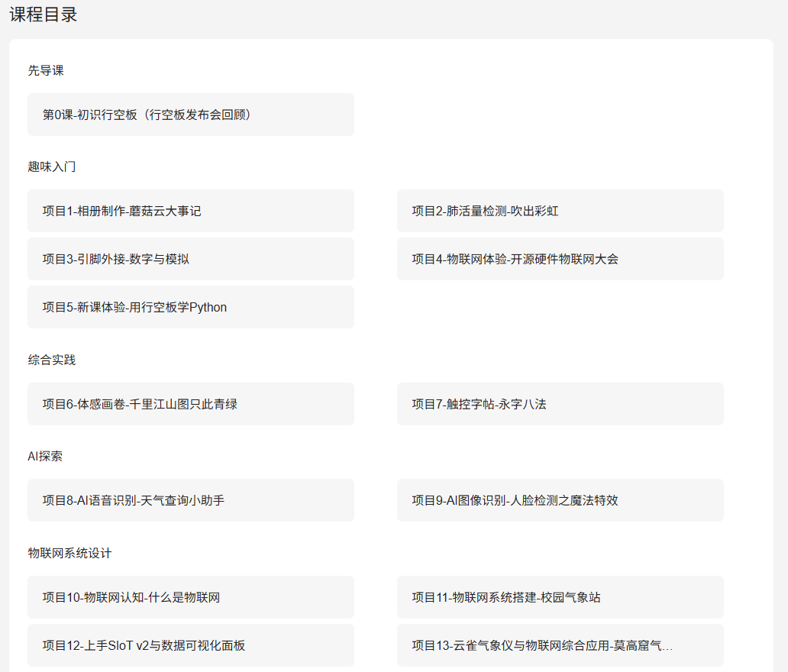This screenshot has height=672, width=788.
Task: Open 项目3-引脚外接-数字与模拟
Action: click(190, 259)
